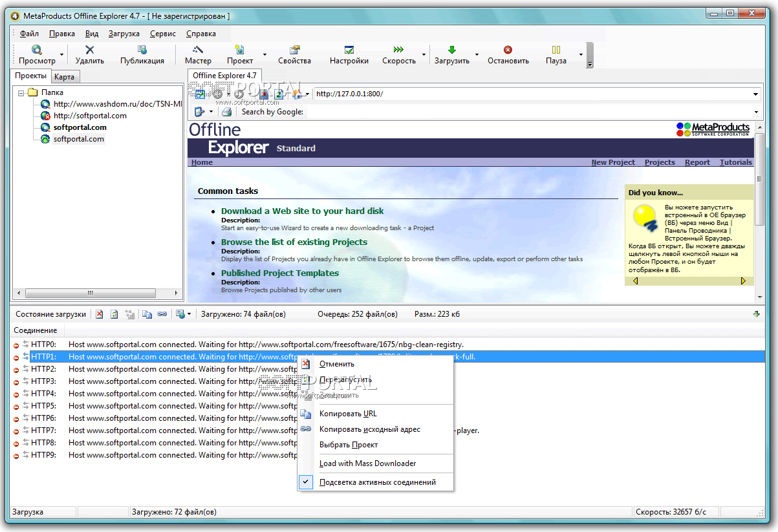
Task: Click the New Project link on the page
Action: [x=612, y=162]
